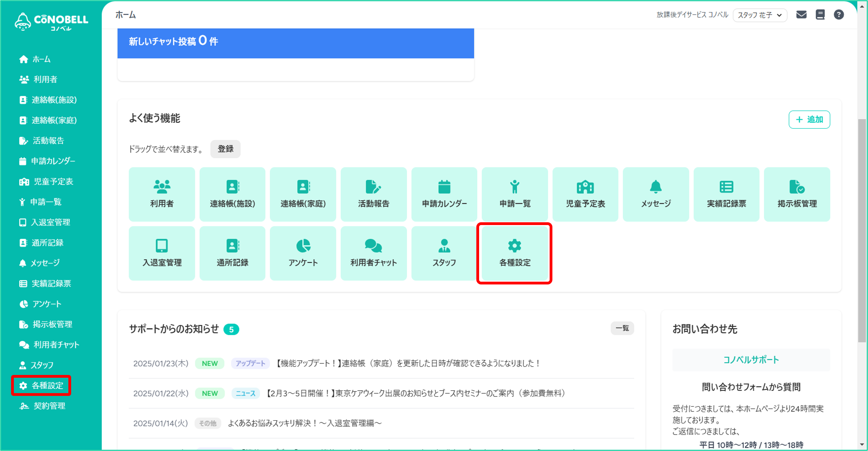
Task: Open the 入退室管理 shortcut tile
Action: pyautogui.click(x=162, y=253)
